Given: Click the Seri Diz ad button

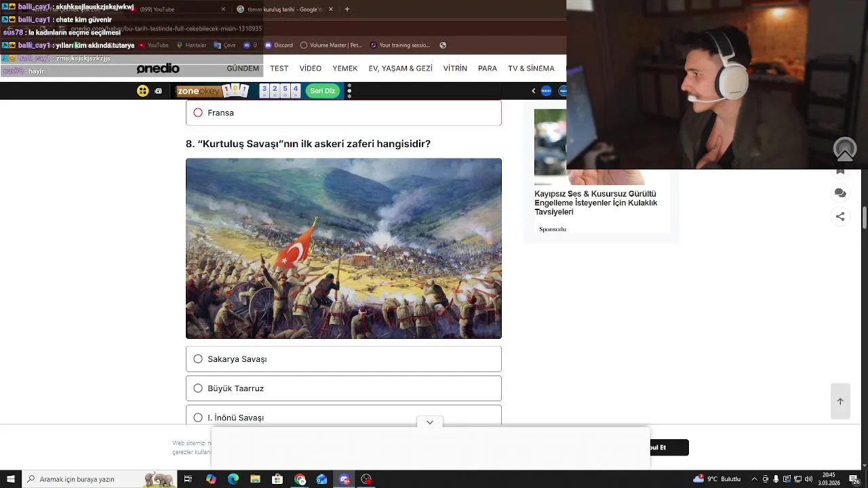Looking at the screenshot, I should 323,91.
